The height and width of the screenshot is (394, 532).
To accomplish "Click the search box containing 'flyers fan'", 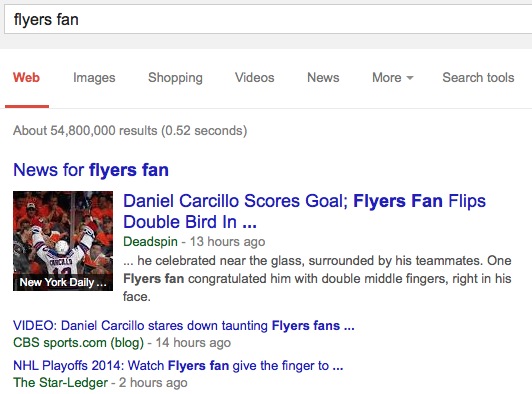I will click(x=268, y=19).
